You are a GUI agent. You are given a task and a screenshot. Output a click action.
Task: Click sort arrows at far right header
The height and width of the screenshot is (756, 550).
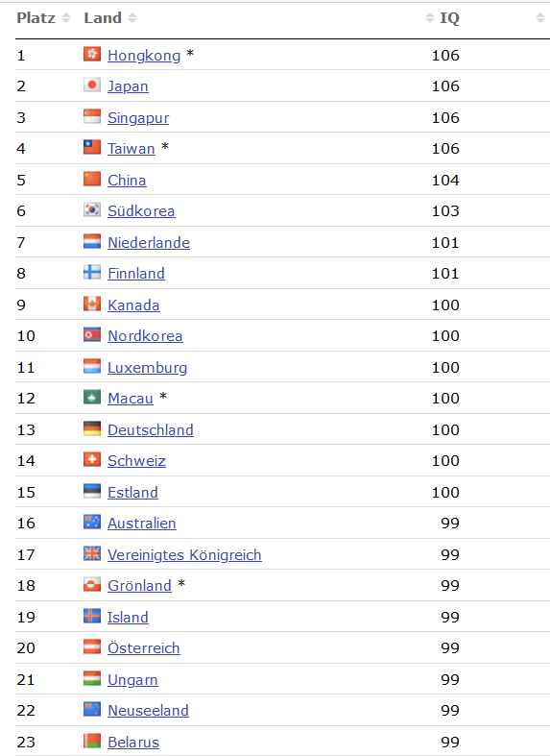pos(539,18)
